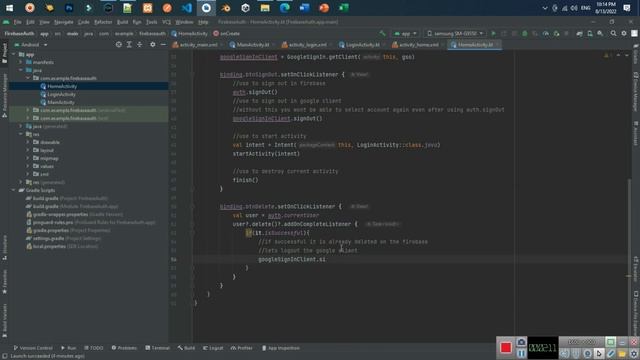Click the recorder camera snapshot icon

click(x=521, y=342)
